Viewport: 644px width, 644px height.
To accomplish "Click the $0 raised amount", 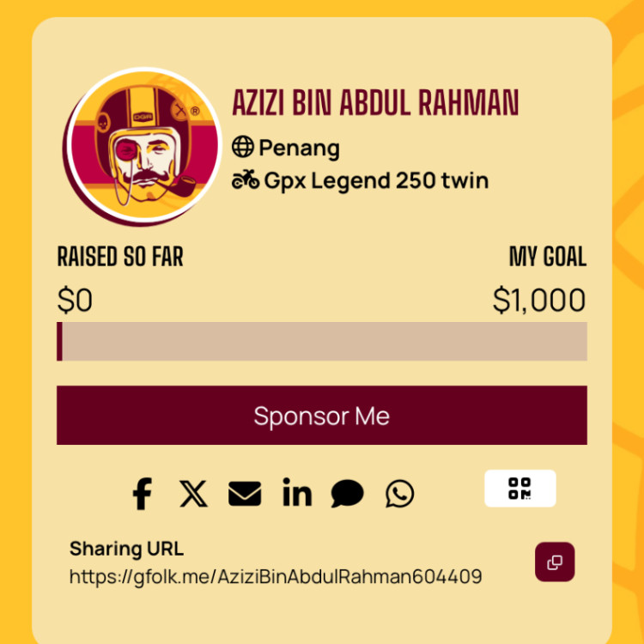I will coord(75,300).
